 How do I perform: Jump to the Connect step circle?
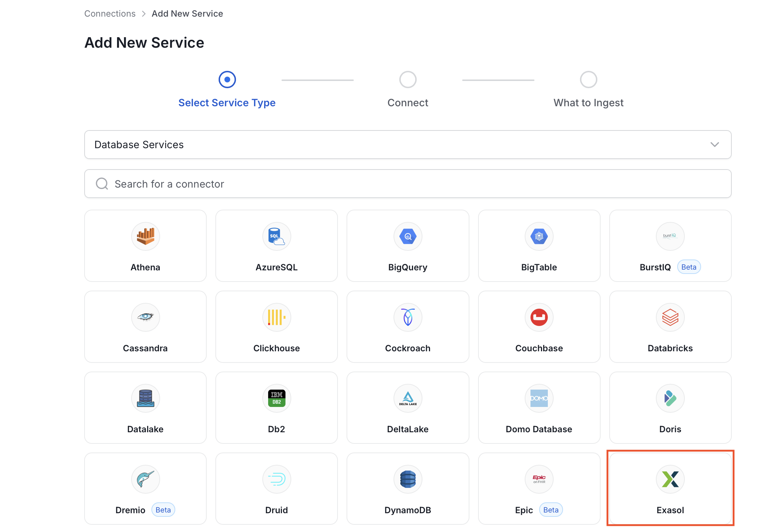(x=408, y=80)
